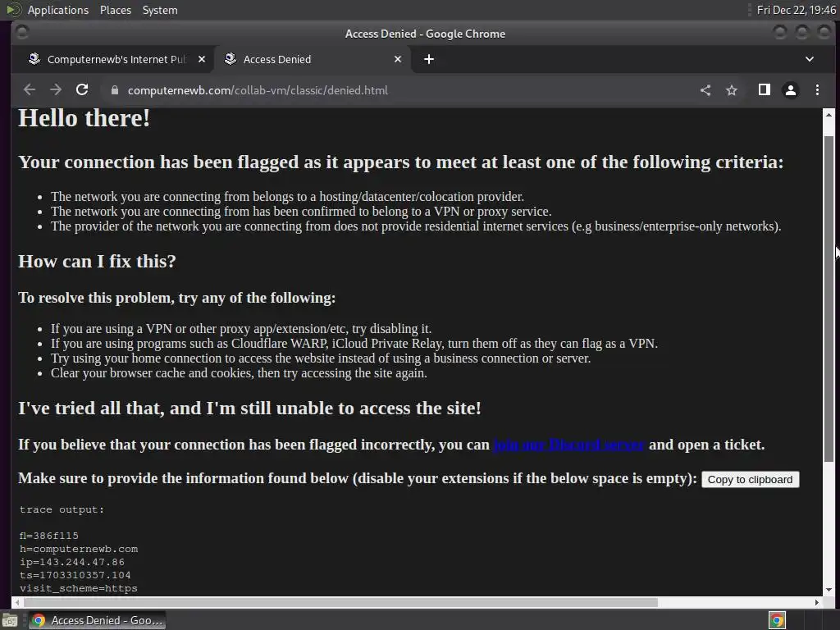Click the h=computernewb.com trace line
The height and width of the screenshot is (630, 840).
(x=79, y=549)
